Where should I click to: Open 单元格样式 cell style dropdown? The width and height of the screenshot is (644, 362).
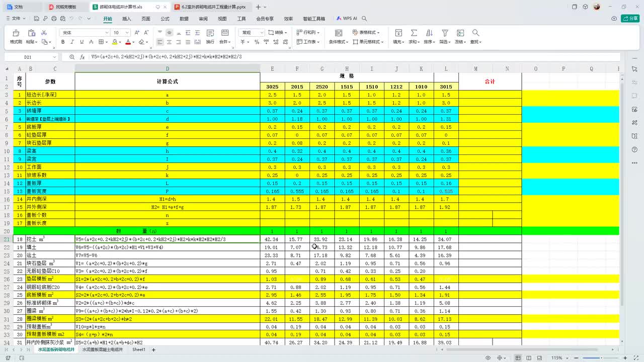click(368, 42)
